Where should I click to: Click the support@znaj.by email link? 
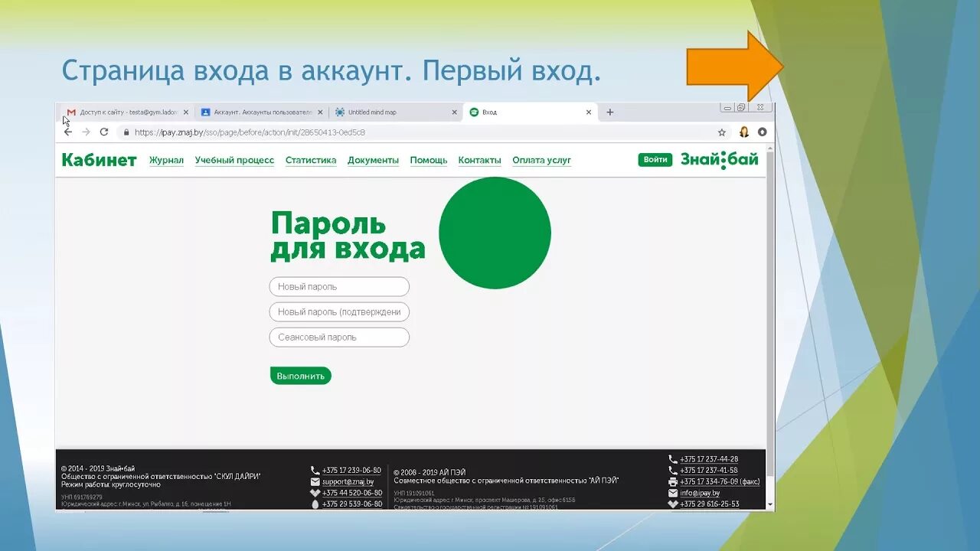[348, 482]
